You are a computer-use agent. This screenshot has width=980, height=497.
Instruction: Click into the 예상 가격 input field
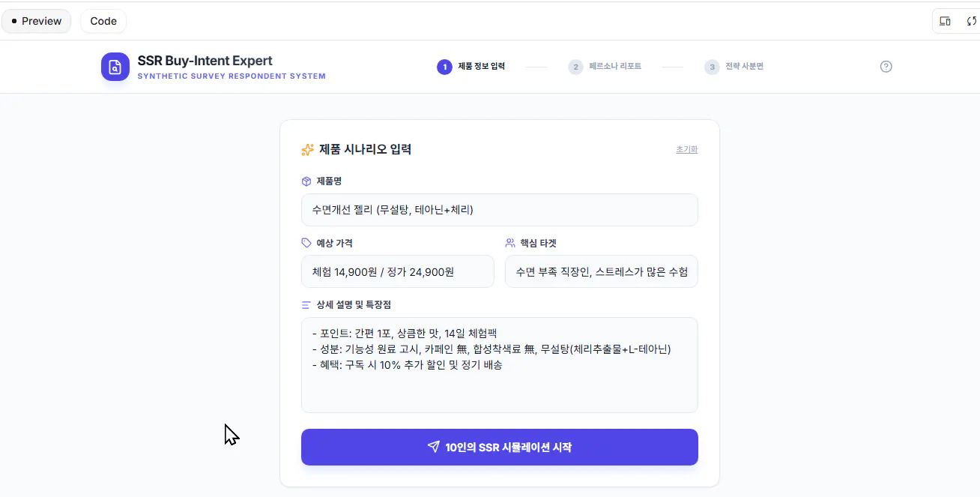tap(397, 271)
